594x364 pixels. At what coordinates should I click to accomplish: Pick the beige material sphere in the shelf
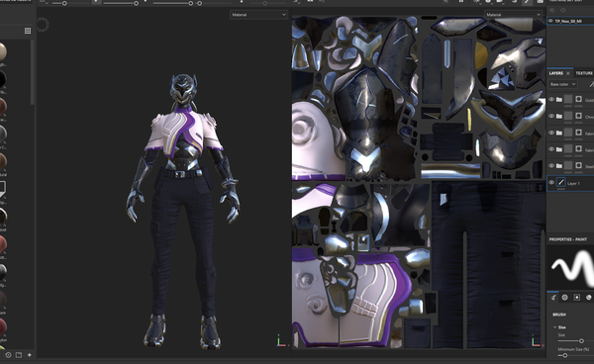click(x=2, y=51)
